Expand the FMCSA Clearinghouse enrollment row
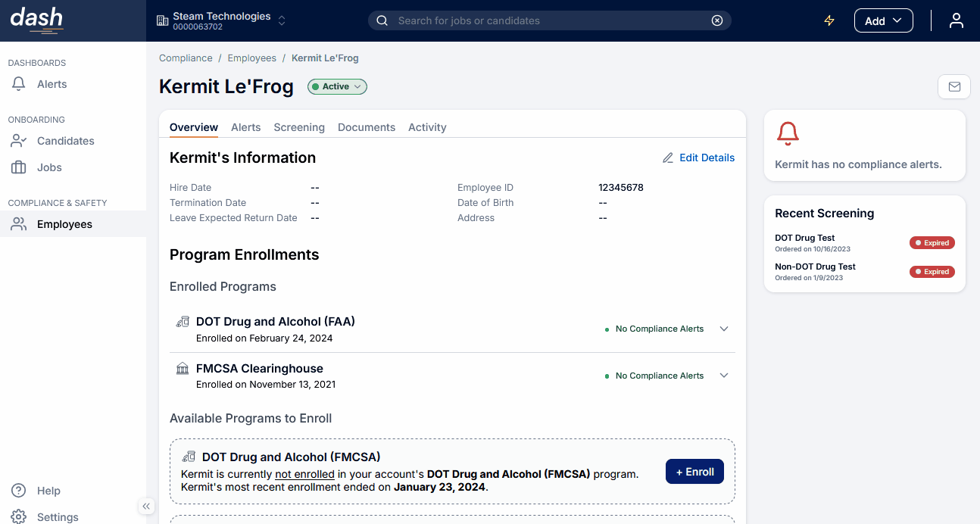980x524 pixels. click(x=723, y=376)
